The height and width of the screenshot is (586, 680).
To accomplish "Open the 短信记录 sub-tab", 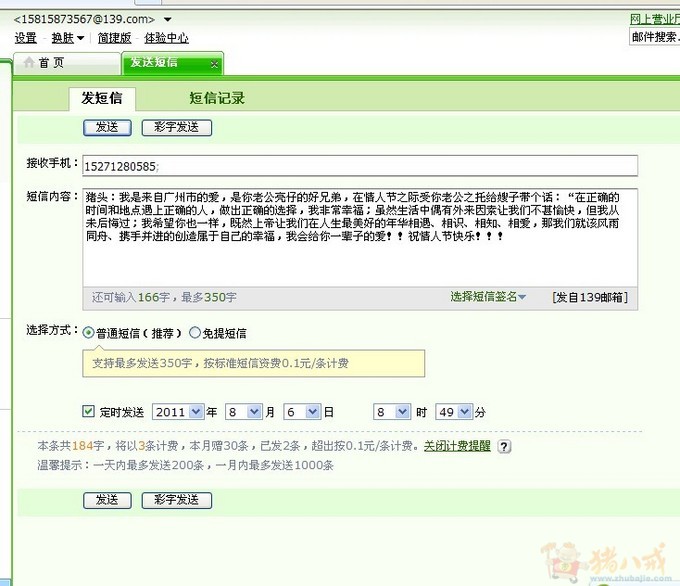I will coord(217,98).
